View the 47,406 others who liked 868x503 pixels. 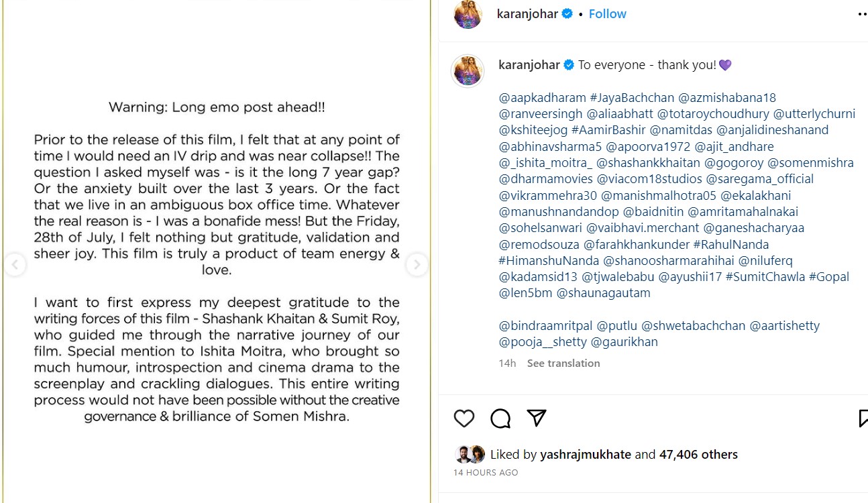tap(698, 455)
